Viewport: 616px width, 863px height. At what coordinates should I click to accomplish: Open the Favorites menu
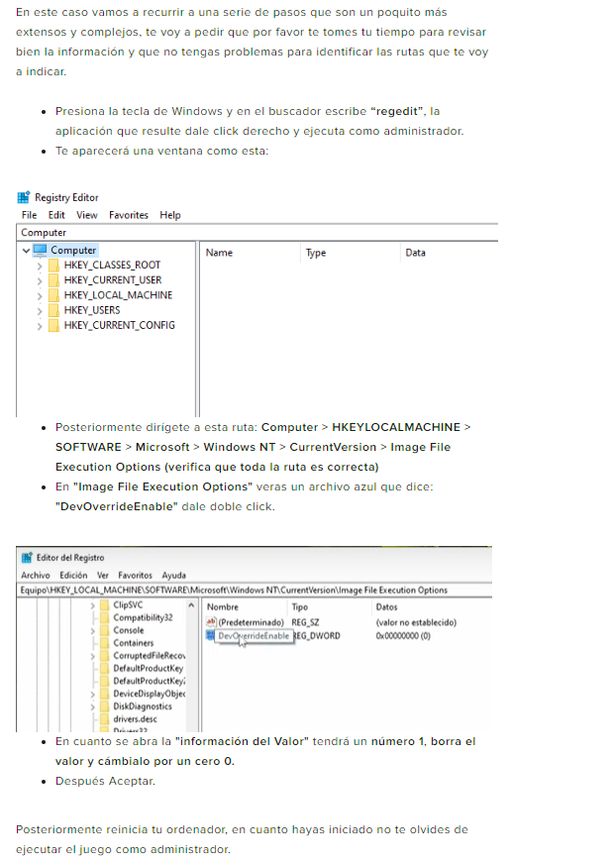click(129, 215)
